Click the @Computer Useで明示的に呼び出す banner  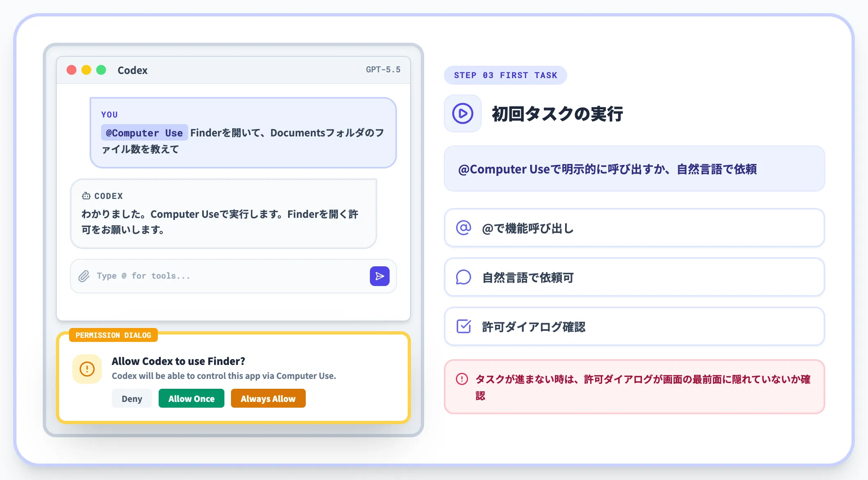tap(634, 168)
